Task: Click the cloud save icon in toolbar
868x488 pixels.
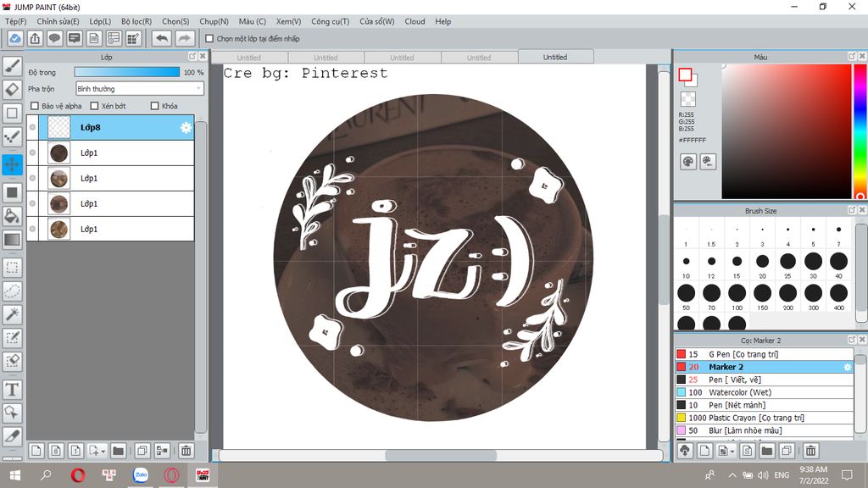Action: [15, 38]
